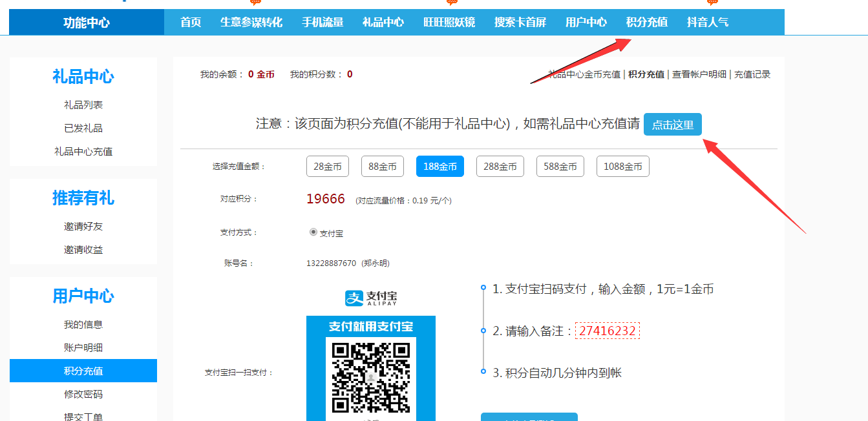Open the 首页 nav item

point(191,22)
